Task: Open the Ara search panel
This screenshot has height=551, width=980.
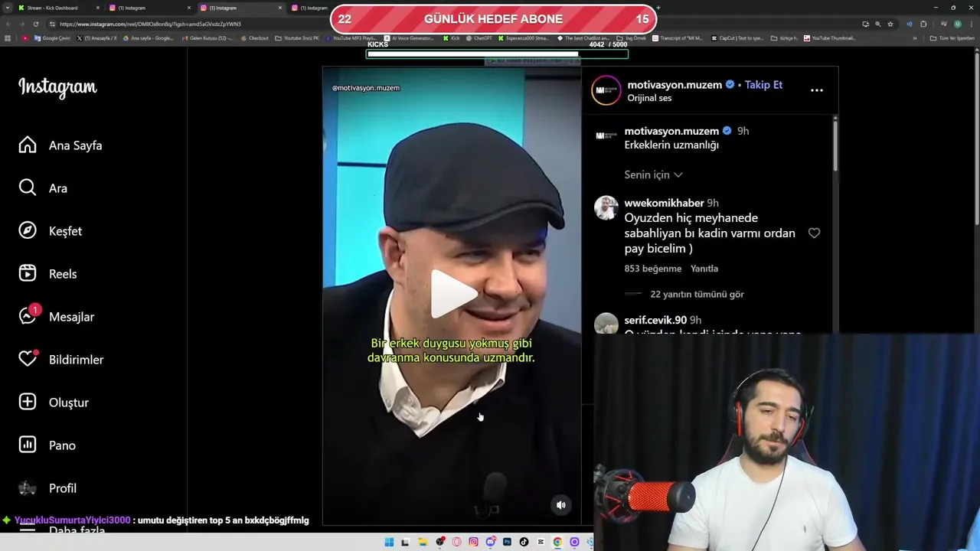Action: (44, 188)
